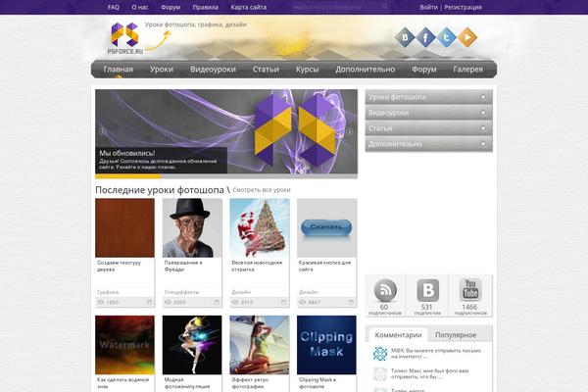Open the Christmas tree postcard thumbnail
The width and height of the screenshot is (588, 392).
[x=260, y=228]
